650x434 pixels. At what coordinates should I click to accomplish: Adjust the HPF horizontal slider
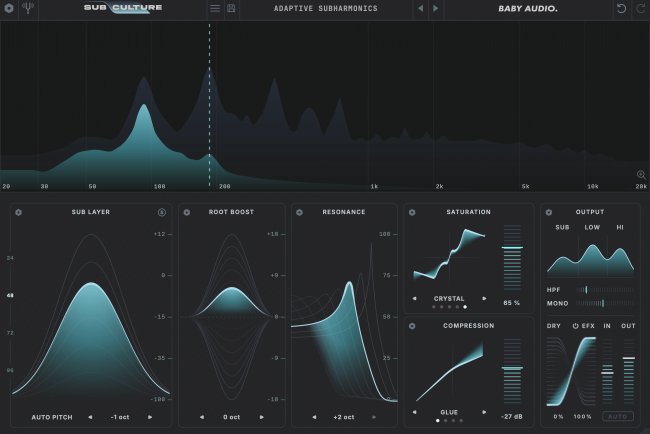(605, 290)
